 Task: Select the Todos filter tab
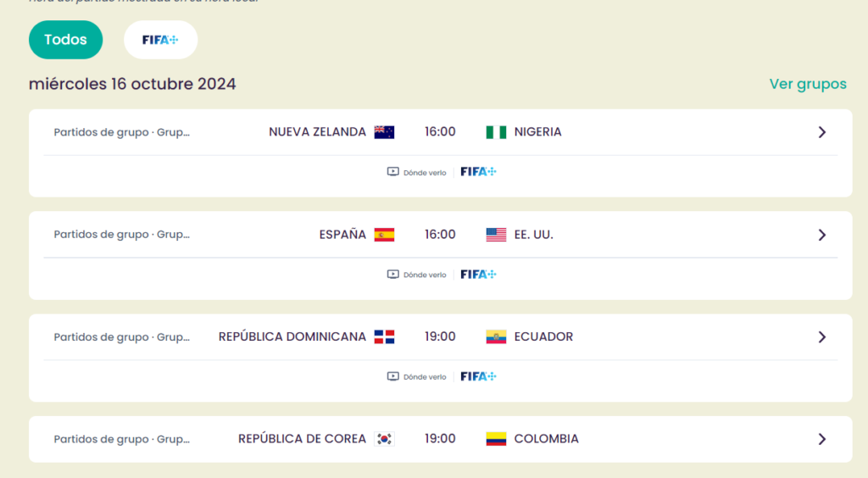[66, 40]
